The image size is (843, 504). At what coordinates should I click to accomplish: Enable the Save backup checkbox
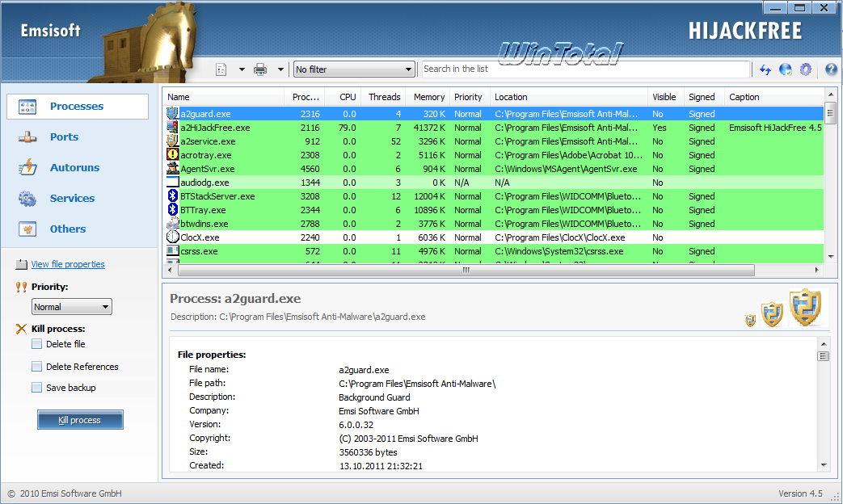[36, 388]
